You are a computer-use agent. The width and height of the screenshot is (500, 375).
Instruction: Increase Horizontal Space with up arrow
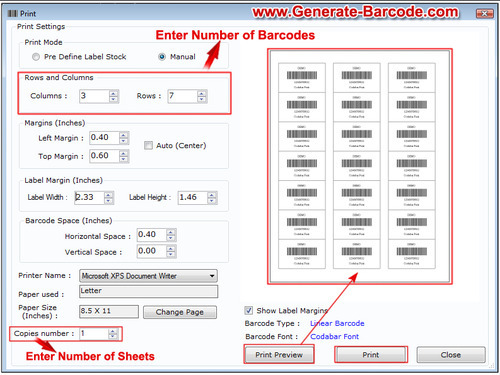click(x=171, y=232)
